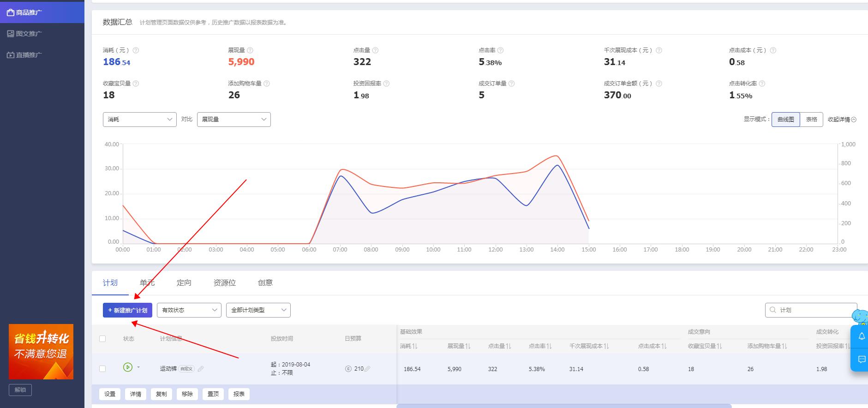Image resolution: width=868 pixels, height=408 pixels.
Task: Click the 计划 search input field
Action: (814, 310)
